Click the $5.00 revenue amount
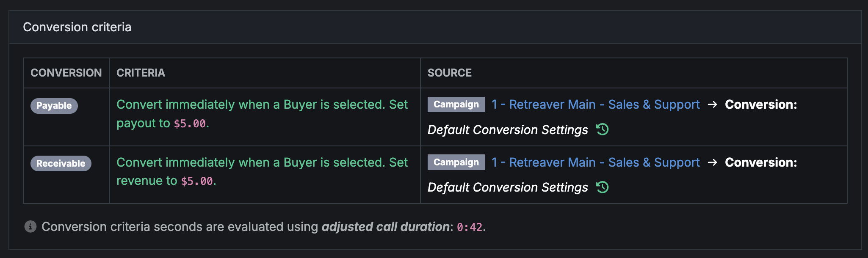 pyautogui.click(x=197, y=181)
